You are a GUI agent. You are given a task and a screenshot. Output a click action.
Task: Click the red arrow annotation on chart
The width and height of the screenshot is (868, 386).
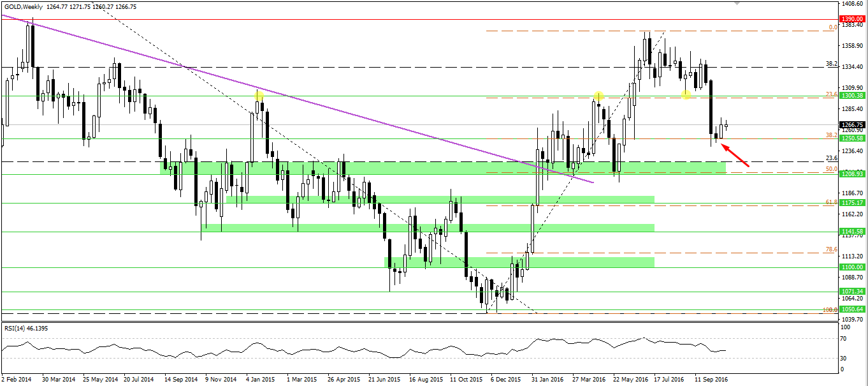735,155
